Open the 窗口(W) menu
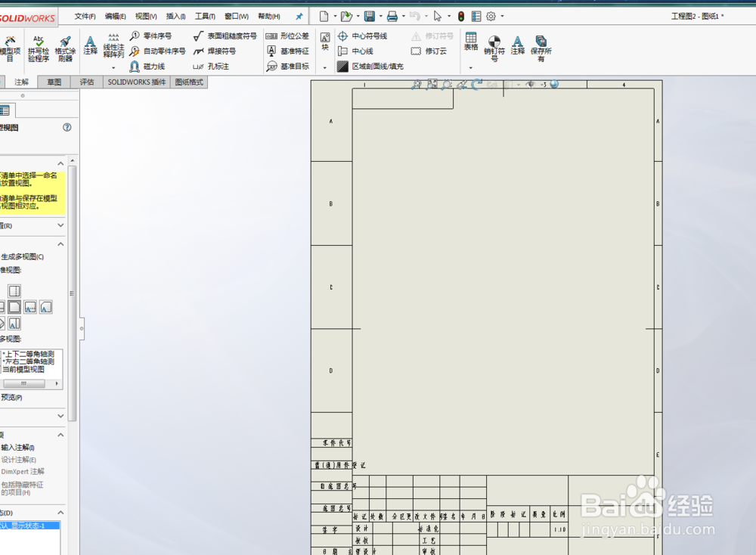Image resolution: width=756 pixels, height=555 pixels. point(237,17)
